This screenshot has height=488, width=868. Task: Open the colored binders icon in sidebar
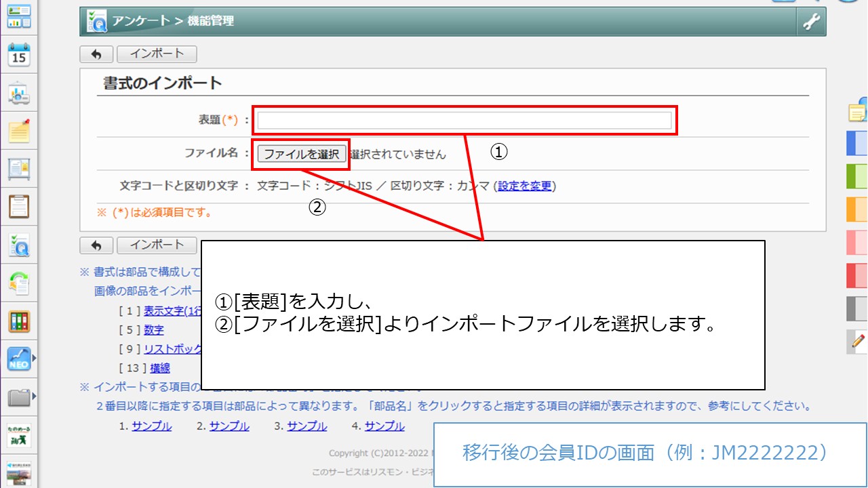[x=18, y=321]
